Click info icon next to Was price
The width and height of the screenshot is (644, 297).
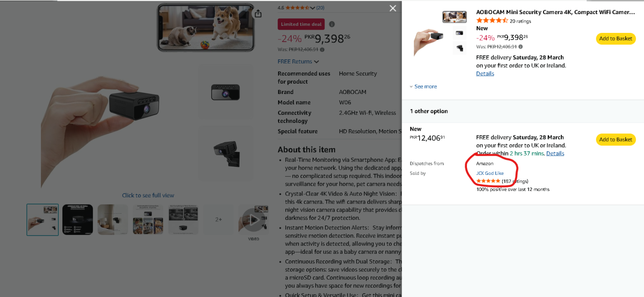click(x=322, y=49)
